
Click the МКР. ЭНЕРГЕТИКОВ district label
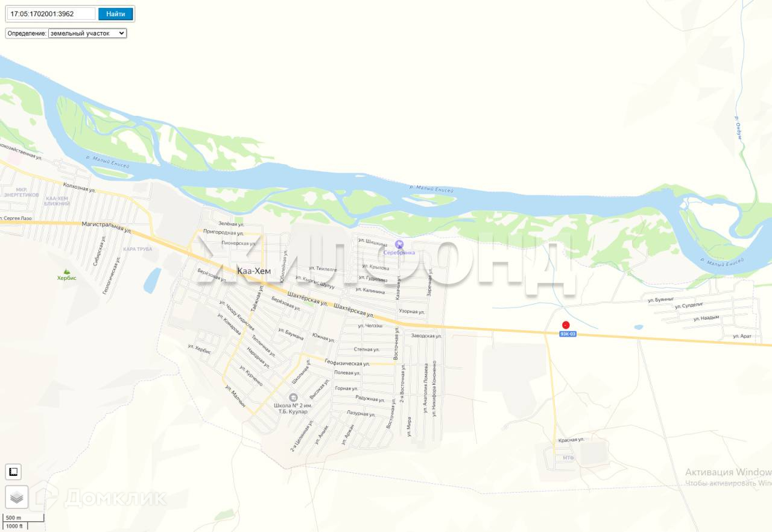(21, 192)
